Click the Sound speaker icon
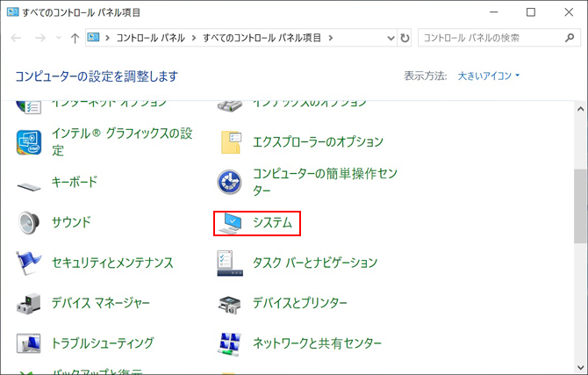Screen dimensions: 588x375 pos(29,222)
